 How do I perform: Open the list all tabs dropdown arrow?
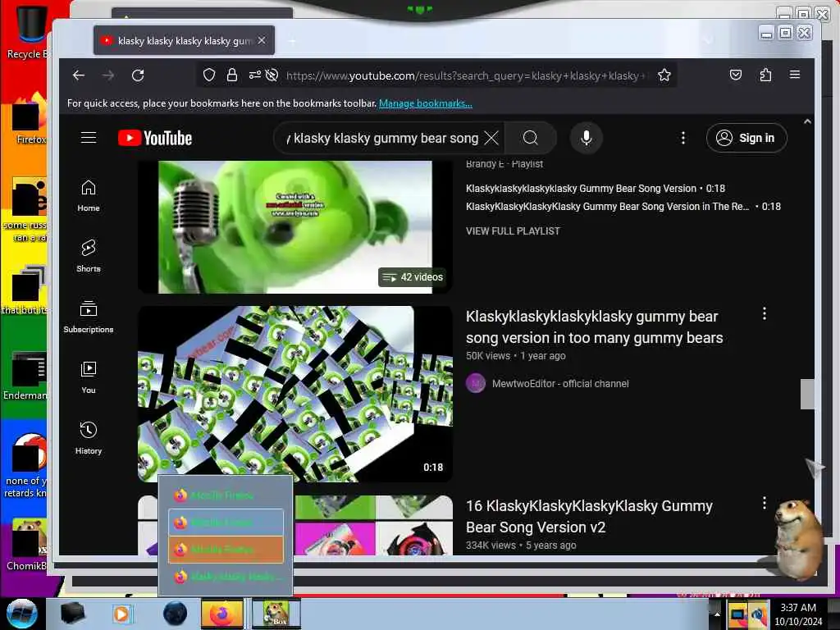click(x=708, y=40)
